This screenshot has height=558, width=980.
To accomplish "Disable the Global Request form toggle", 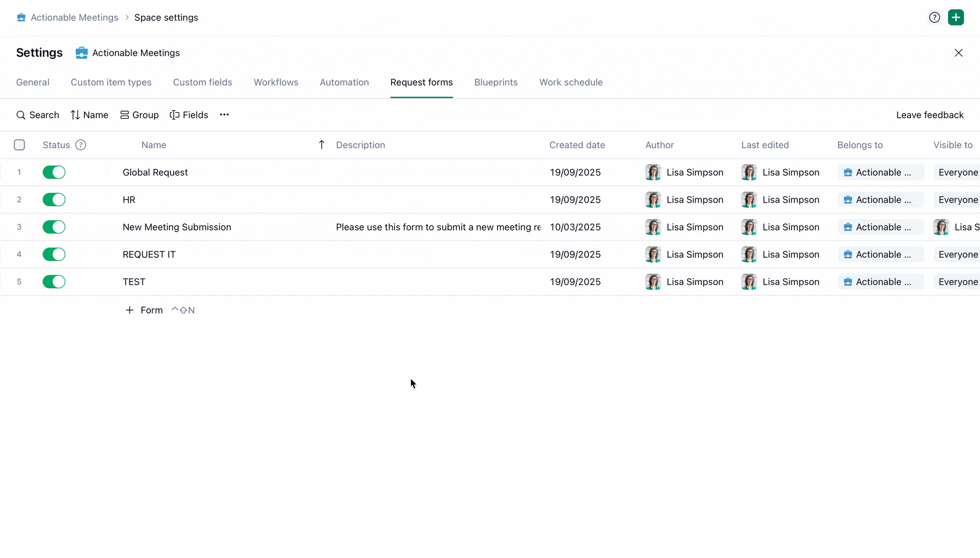I will 54,173.
